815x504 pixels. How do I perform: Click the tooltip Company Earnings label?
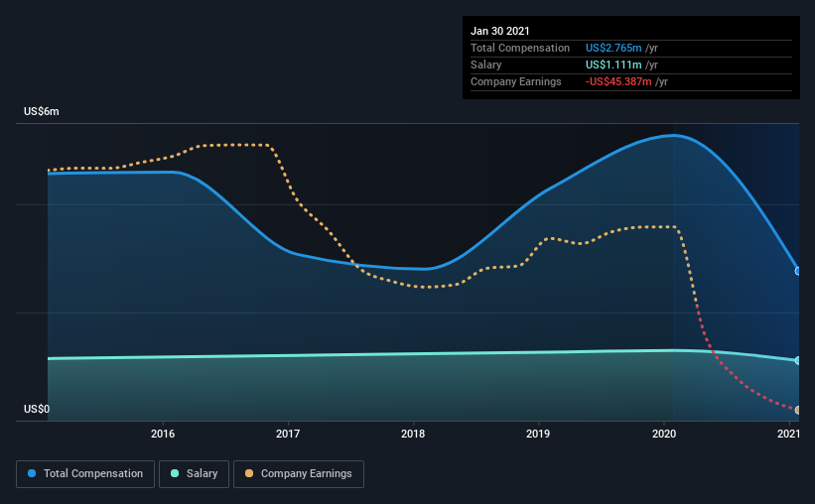click(515, 81)
